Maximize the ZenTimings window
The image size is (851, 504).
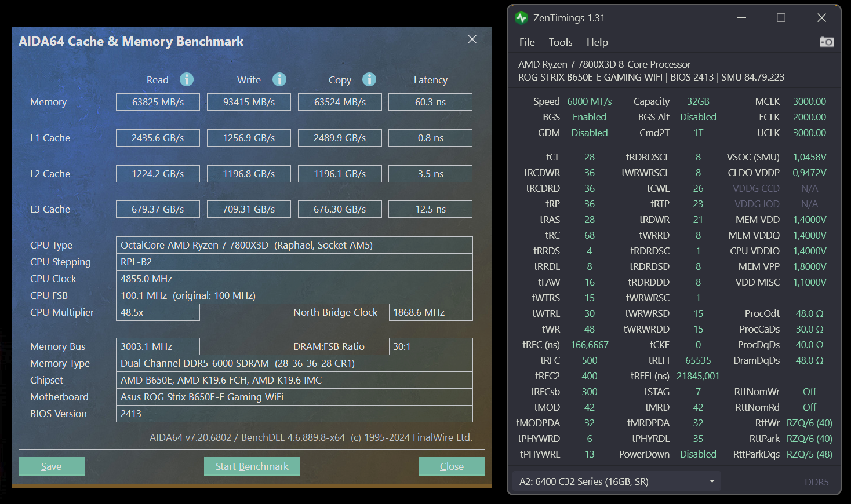click(781, 18)
